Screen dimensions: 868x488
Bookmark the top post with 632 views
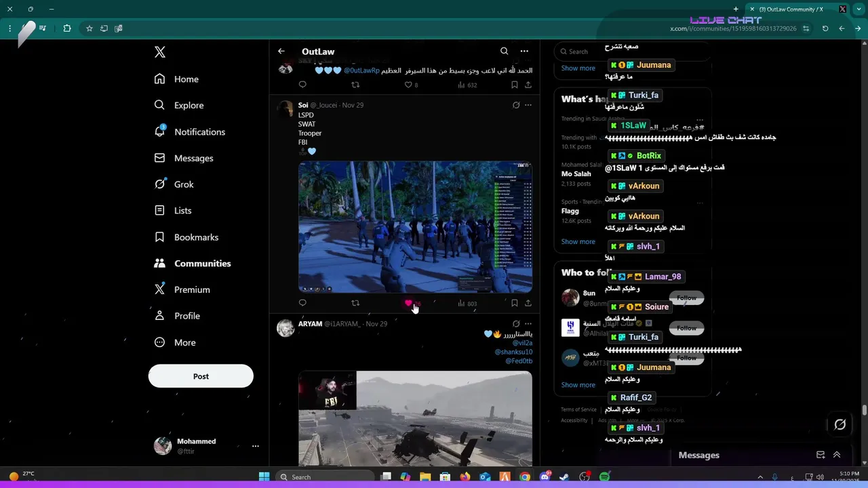(515, 85)
